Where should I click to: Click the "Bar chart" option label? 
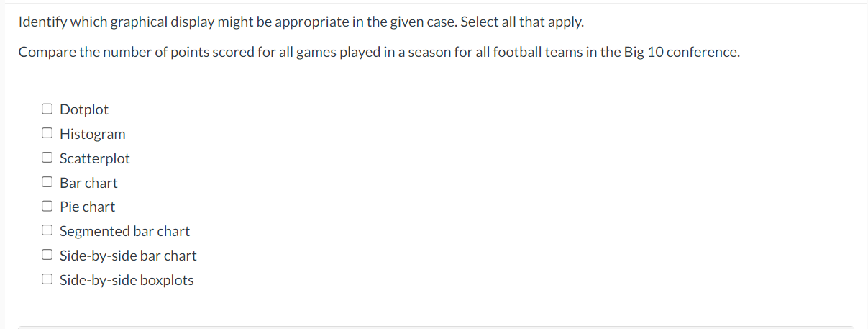[88, 183]
